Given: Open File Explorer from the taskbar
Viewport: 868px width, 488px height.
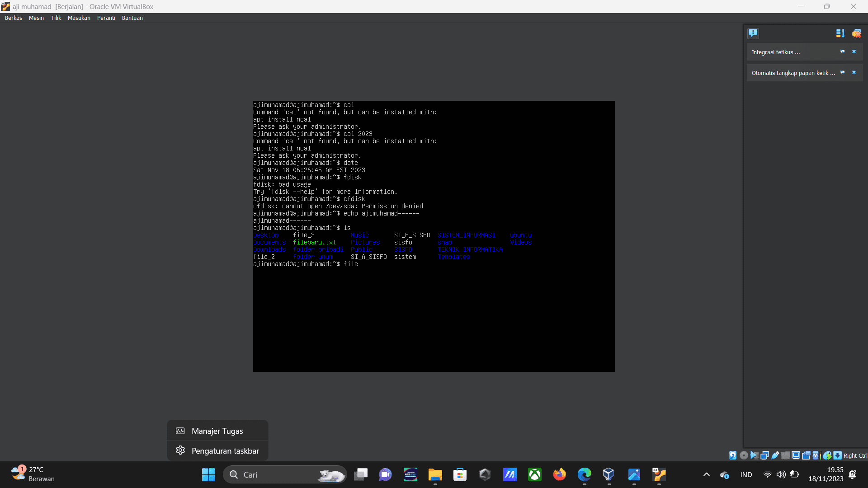Looking at the screenshot, I should coord(435,474).
